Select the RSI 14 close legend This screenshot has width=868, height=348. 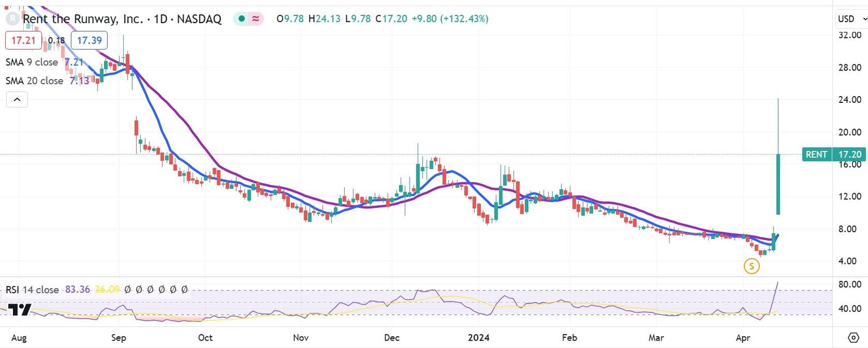pyautogui.click(x=32, y=290)
